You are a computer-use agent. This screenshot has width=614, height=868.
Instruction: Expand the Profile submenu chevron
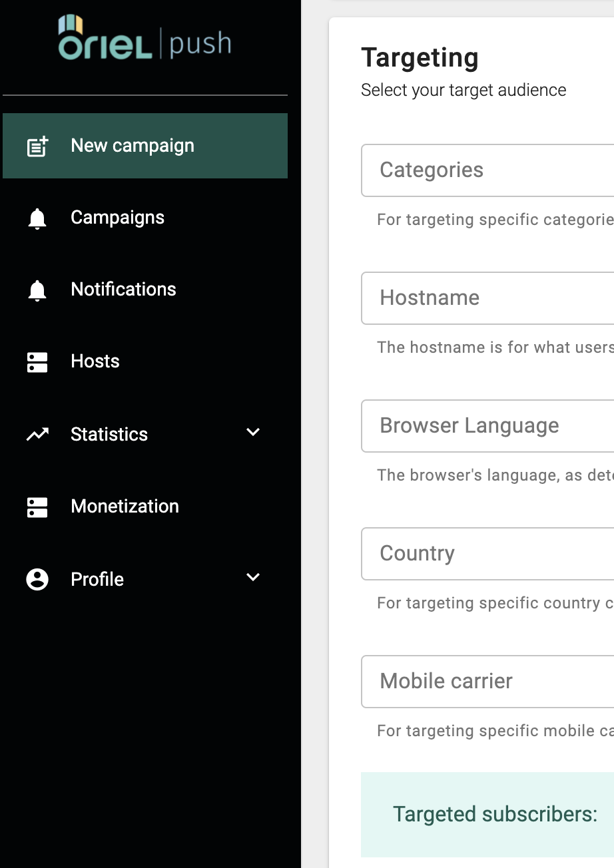[253, 578]
